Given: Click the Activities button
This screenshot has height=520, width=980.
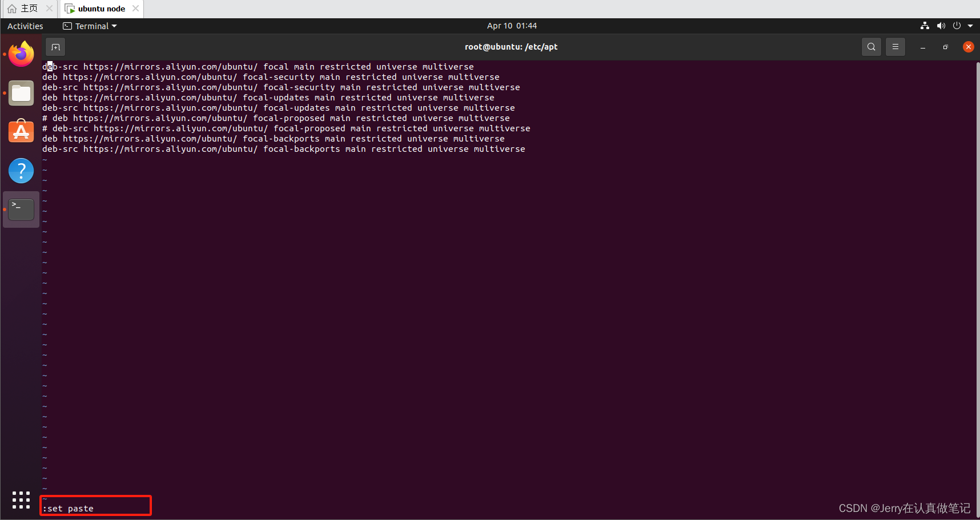Looking at the screenshot, I should tap(25, 26).
